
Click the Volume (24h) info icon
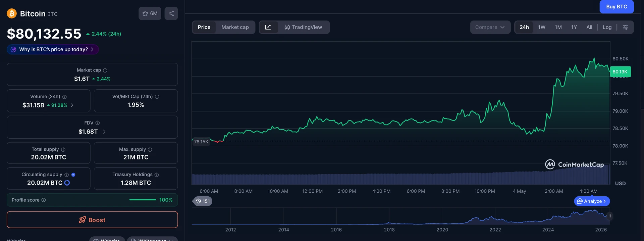coord(64,97)
